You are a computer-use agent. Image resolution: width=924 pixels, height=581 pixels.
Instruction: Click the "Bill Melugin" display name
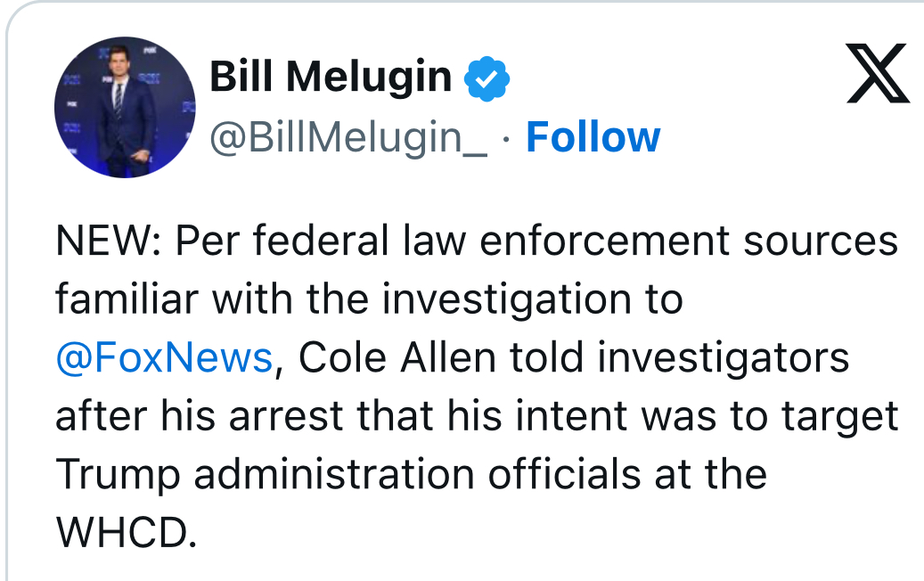click(x=331, y=78)
